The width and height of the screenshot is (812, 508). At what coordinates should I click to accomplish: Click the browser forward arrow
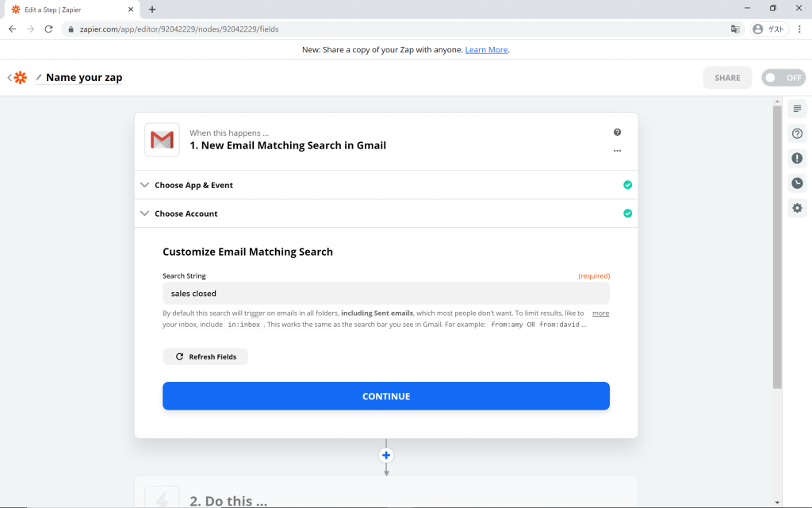[x=31, y=29]
